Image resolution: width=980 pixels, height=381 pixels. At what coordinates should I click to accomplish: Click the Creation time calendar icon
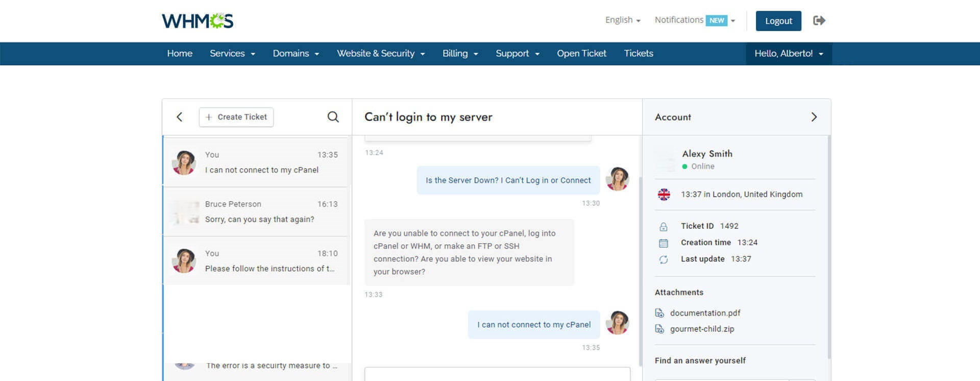[664, 243]
